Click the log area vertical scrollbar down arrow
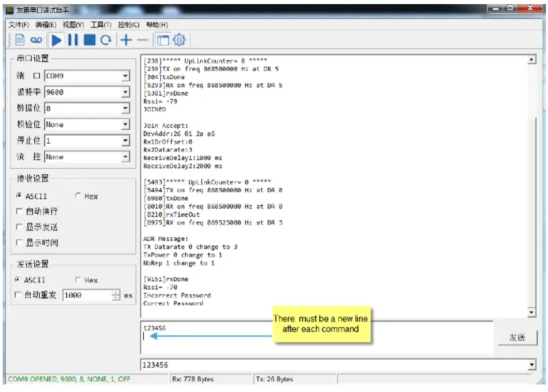 coord(532,313)
